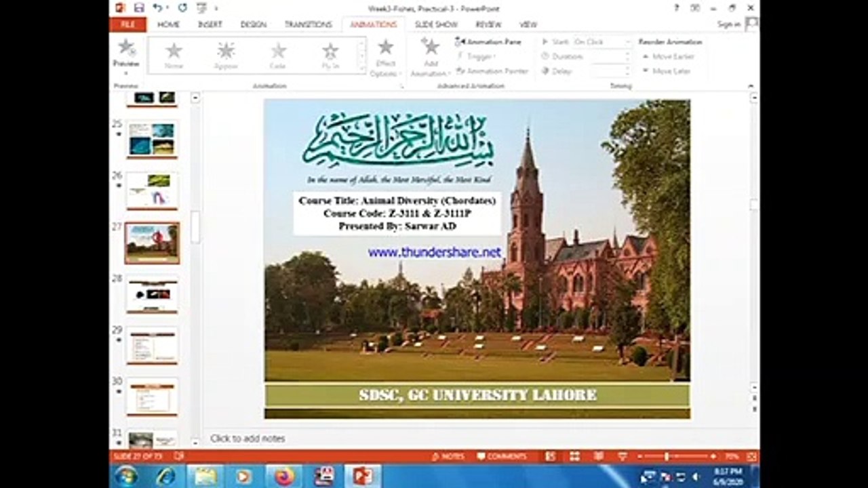The image size is (868, 488).
Task: Click Move Later in Reorder Animation
Action: coord(665,70)
